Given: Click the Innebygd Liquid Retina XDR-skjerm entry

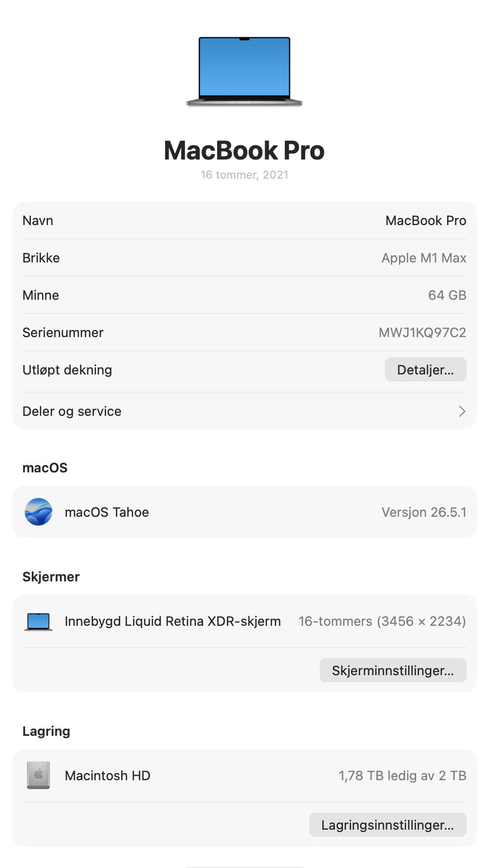Looking at the screenshot, I should pos(173,621).
